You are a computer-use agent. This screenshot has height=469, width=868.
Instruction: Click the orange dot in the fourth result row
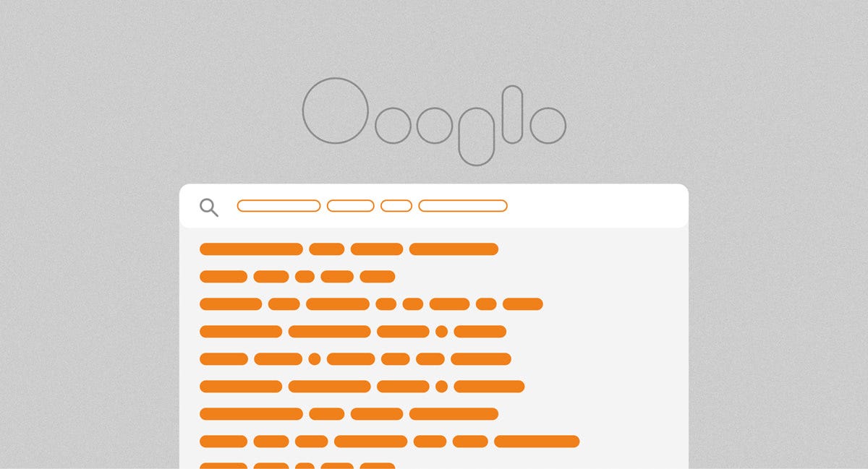[x=441, y=332]
